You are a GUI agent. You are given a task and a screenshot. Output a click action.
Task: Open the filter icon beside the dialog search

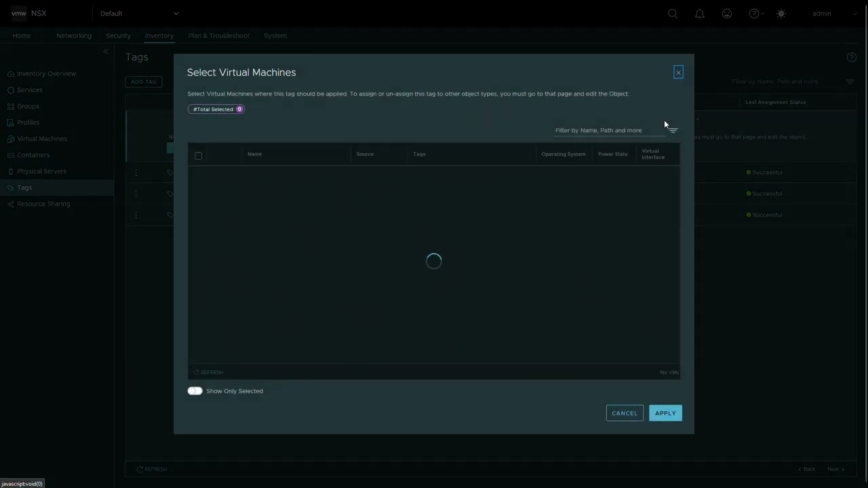pos(672,130)
